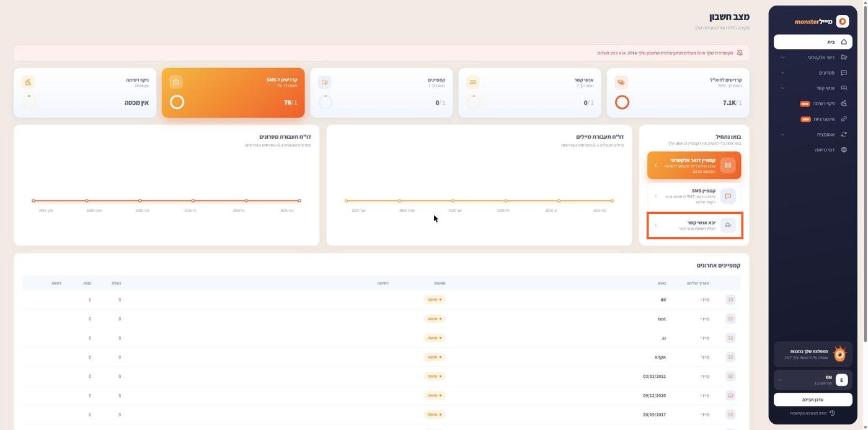Click the arrow chevron on the קמפיין SMS option

(x=656, y=196)
